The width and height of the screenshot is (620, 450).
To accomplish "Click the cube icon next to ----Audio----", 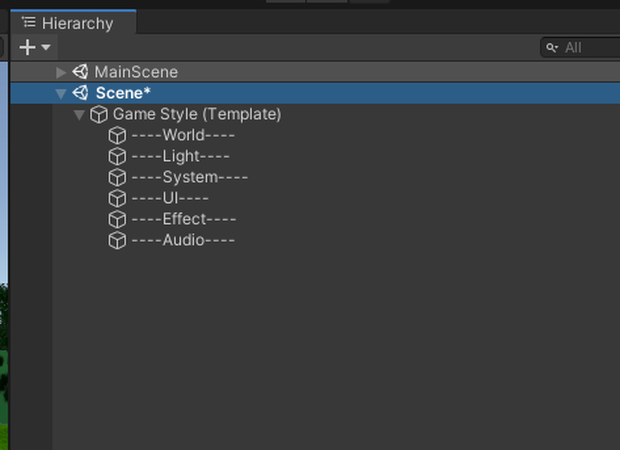I will [x=117, y=240].
